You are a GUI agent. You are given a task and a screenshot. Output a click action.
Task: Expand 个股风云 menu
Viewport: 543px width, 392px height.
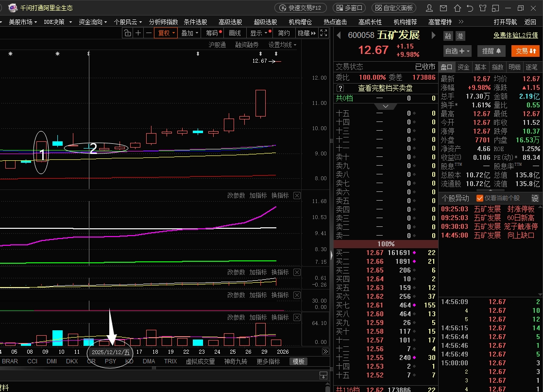128,22
